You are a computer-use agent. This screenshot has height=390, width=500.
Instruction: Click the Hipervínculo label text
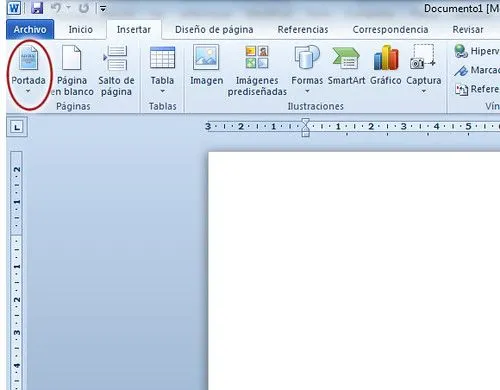[x=485, y=51]
